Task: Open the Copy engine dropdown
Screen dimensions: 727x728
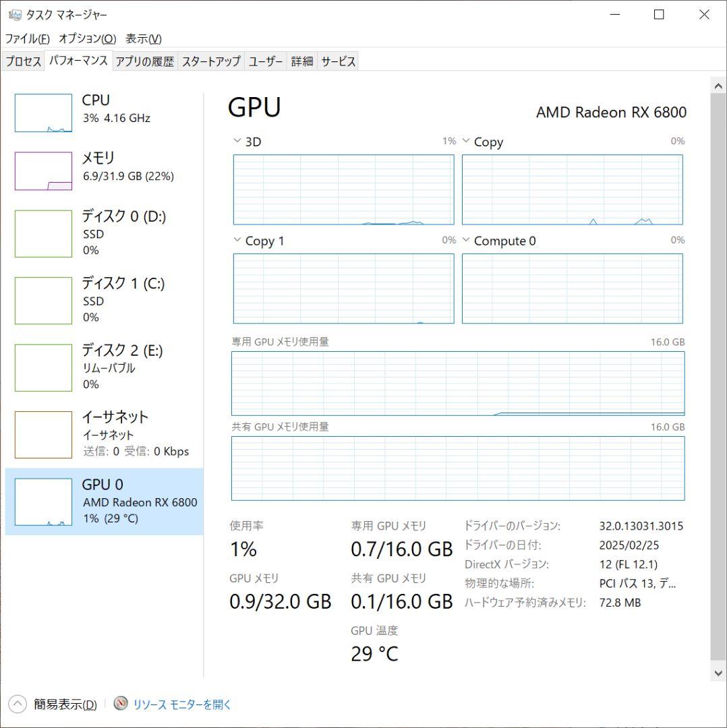Action: click(x=467, y=141)
